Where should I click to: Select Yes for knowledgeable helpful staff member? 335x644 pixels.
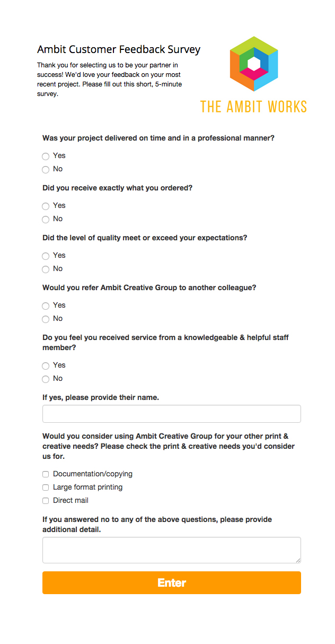click(x=46, y=365)
